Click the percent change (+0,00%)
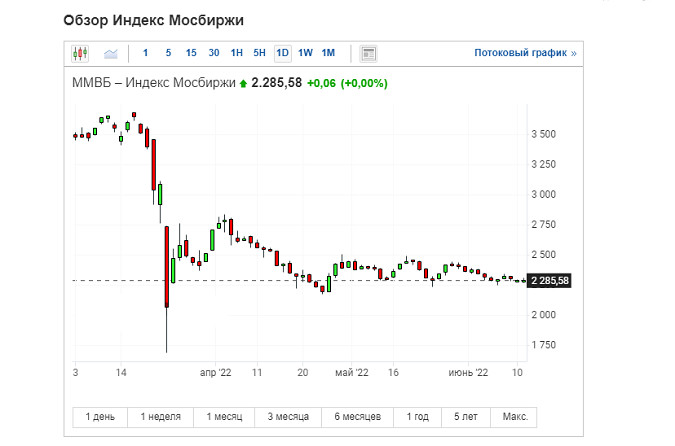 click(x=364, y=83)
